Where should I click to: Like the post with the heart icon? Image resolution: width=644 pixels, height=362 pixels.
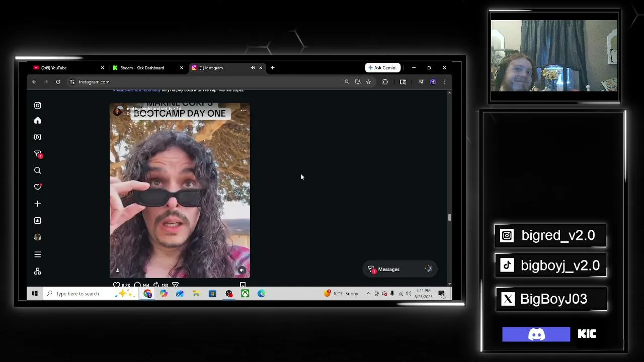coord(116,285)
